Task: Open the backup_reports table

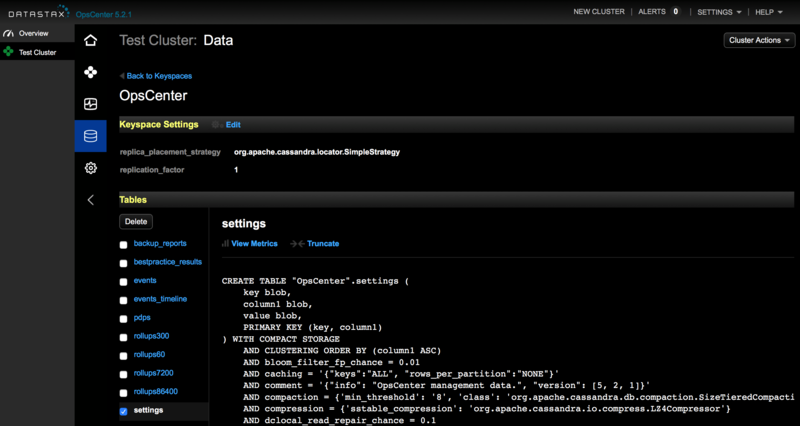Action: [160, 243]
